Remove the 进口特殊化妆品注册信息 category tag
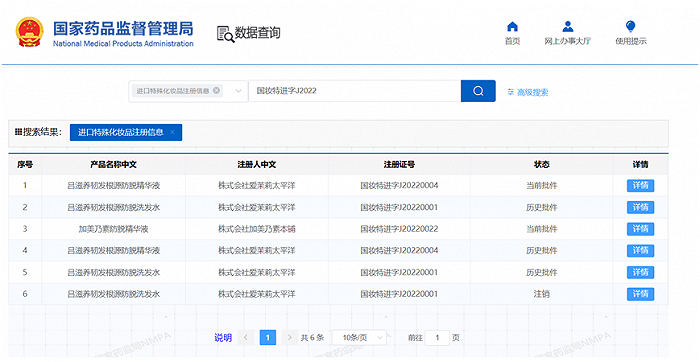 click(217, 90)
